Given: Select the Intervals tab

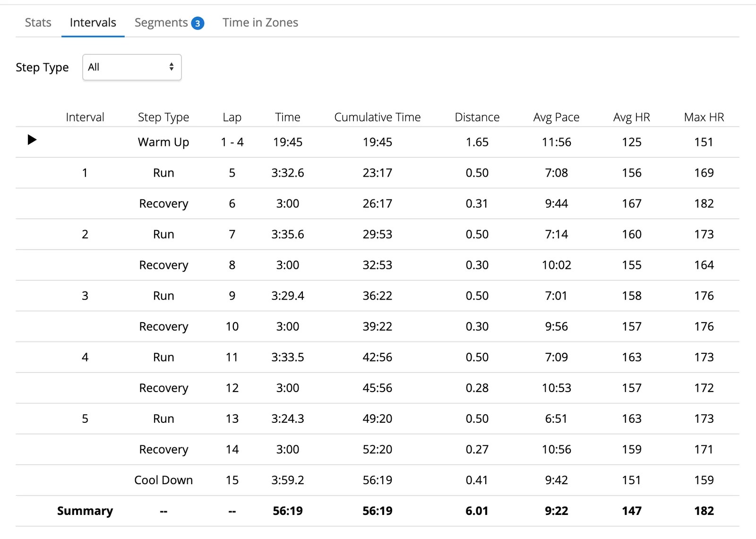Looking at the screenshot, I should (93, 22).
